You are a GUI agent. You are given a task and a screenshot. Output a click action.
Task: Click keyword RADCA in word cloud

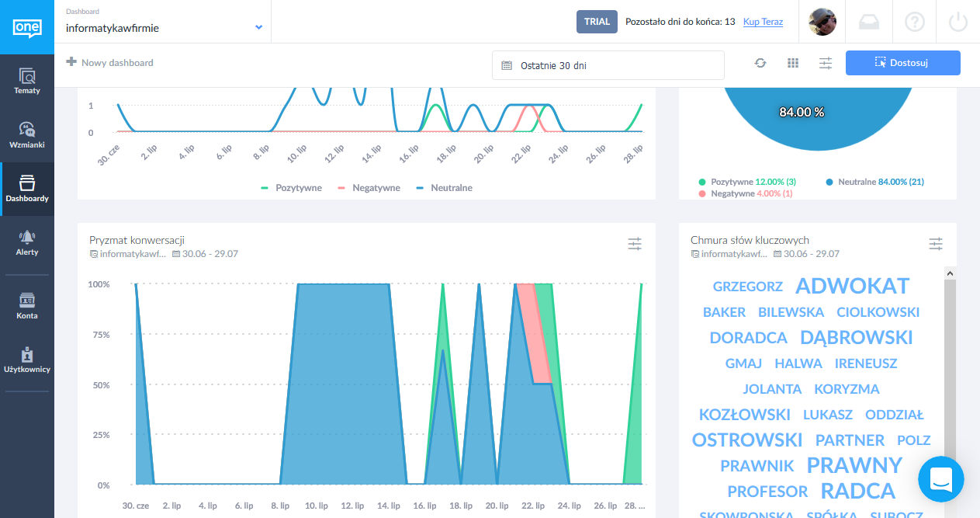coord(858,491)
